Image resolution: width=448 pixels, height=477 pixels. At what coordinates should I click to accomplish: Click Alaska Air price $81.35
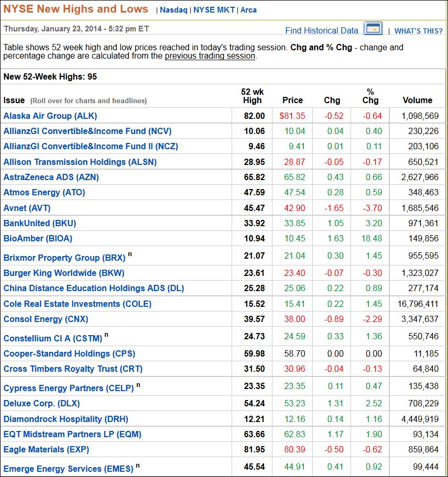click(x=292, y=116)
